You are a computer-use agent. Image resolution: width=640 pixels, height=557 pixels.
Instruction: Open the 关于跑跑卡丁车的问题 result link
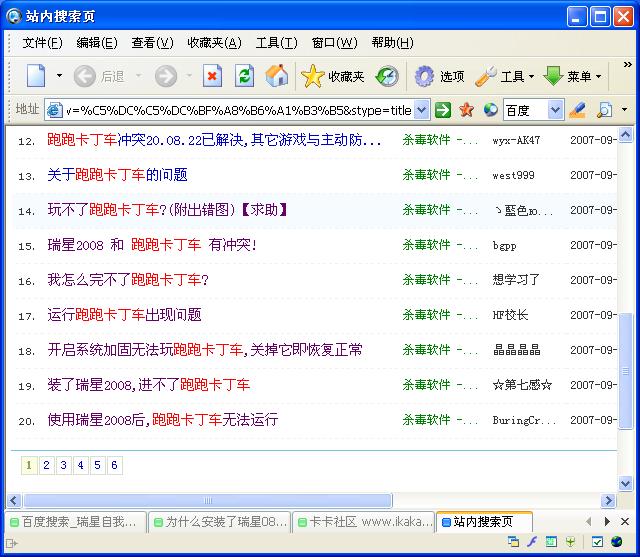coord(117,175)
